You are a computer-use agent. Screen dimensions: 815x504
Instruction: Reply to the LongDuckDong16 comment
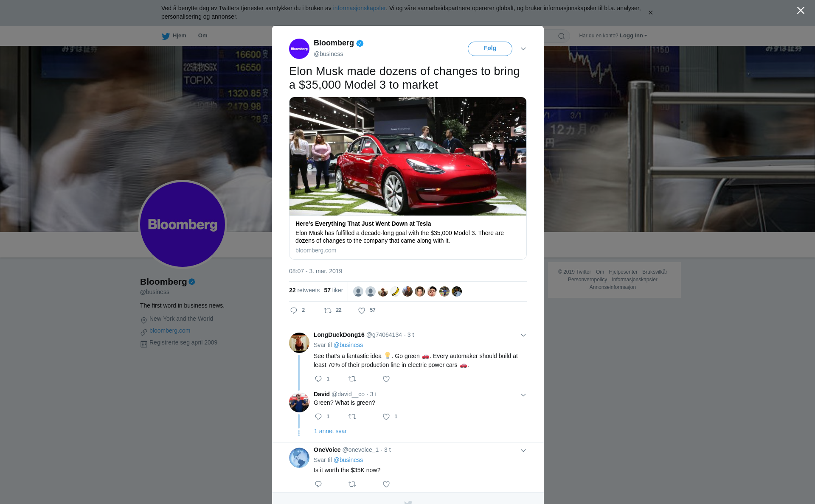click(318, 379)
